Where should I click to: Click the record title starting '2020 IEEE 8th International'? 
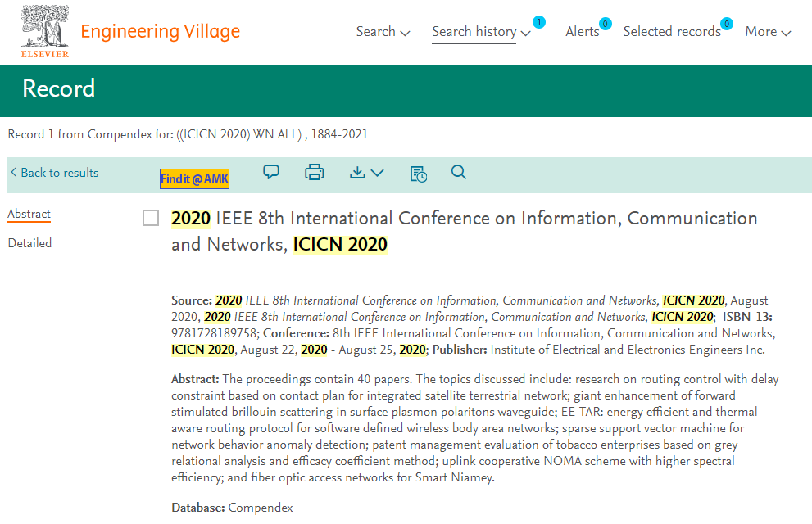tap(464, 231)
